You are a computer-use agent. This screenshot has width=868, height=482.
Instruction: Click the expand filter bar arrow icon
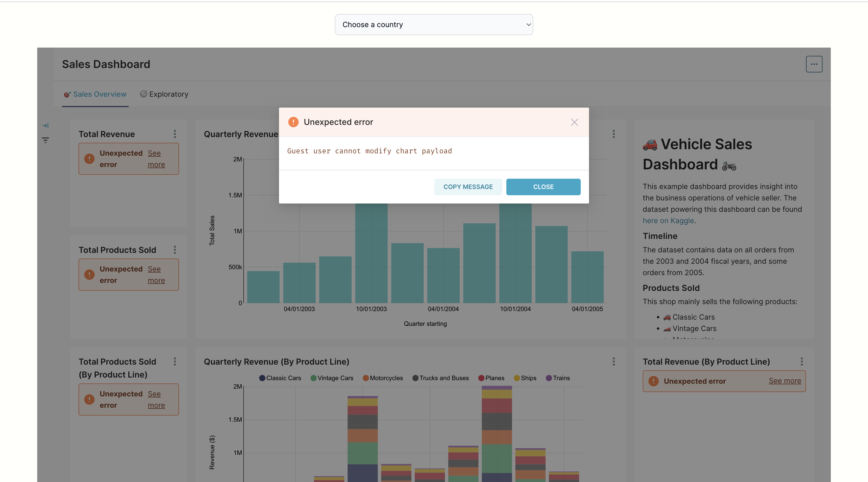pyautogui.click(x=45, y=125)
